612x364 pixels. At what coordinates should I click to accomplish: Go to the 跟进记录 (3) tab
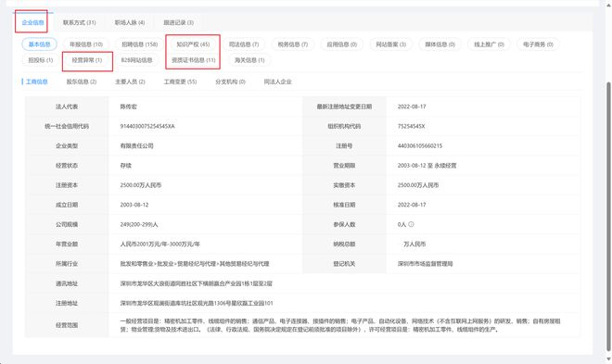pyautogui.click(x=178, y=22)
